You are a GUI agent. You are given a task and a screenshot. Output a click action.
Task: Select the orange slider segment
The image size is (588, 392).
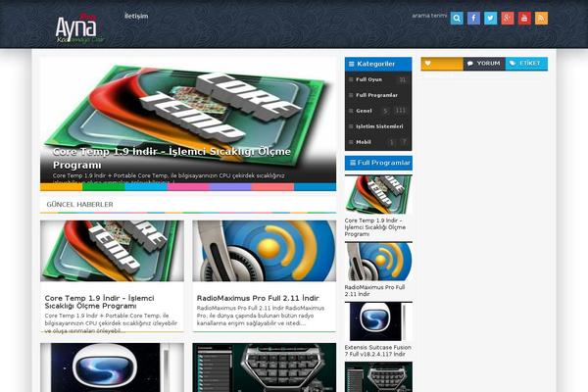pyautogui.click(x=61, y=187)
